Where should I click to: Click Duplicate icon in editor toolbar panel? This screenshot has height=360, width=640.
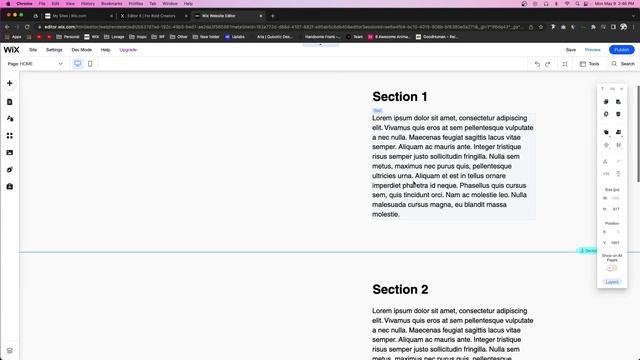[606, 114]
